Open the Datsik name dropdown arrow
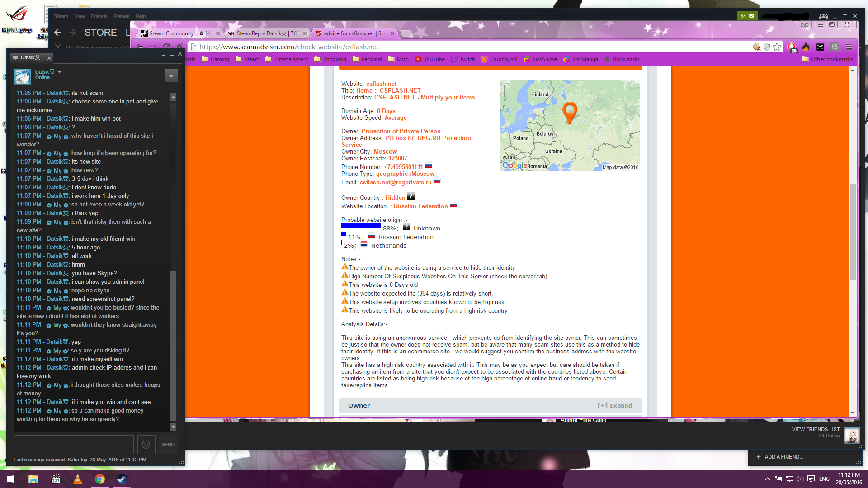 [x=59, y=72]
